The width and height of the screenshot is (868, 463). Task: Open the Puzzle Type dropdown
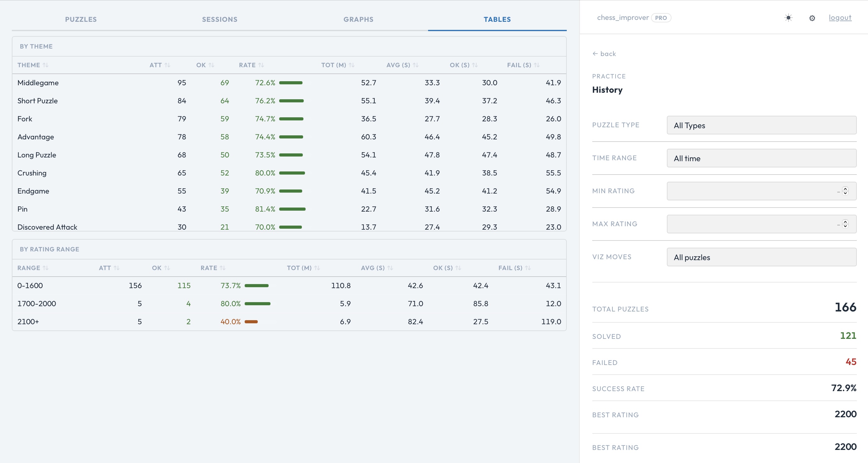[x=762, y=125]
